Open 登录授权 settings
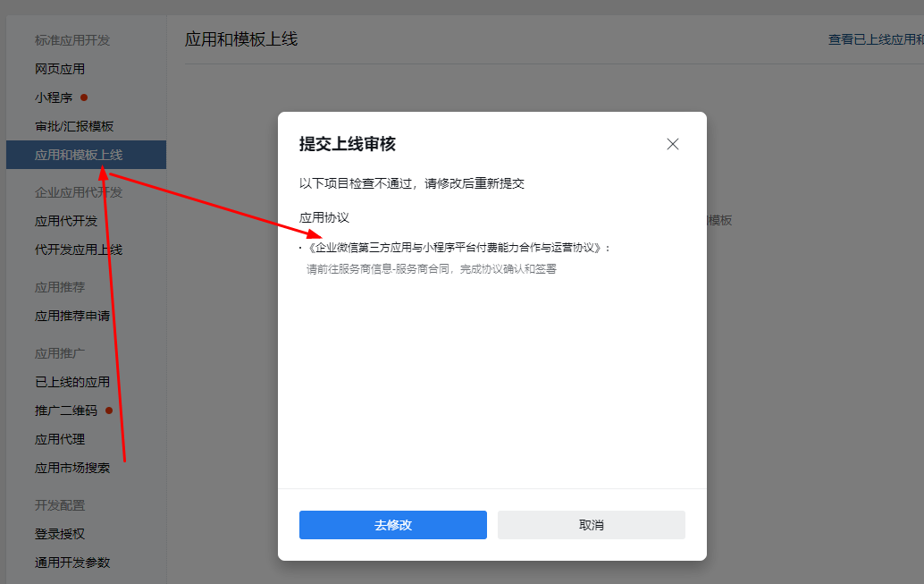Screen dimensions: 924x584 [x=60, y=534]
